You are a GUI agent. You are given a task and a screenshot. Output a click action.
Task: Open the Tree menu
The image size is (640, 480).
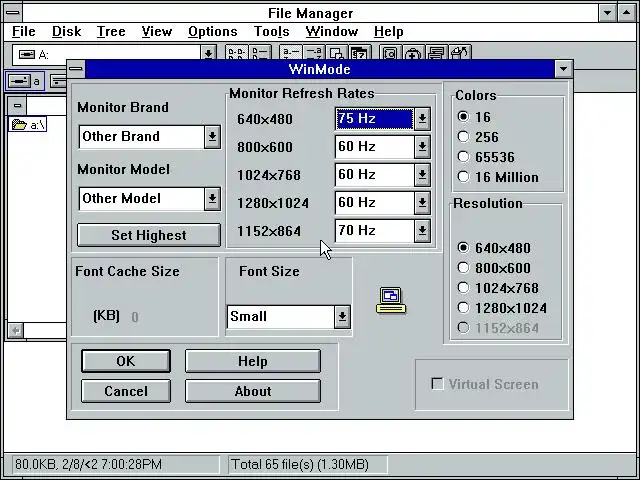pyautogui.click(x=111, y=31)
